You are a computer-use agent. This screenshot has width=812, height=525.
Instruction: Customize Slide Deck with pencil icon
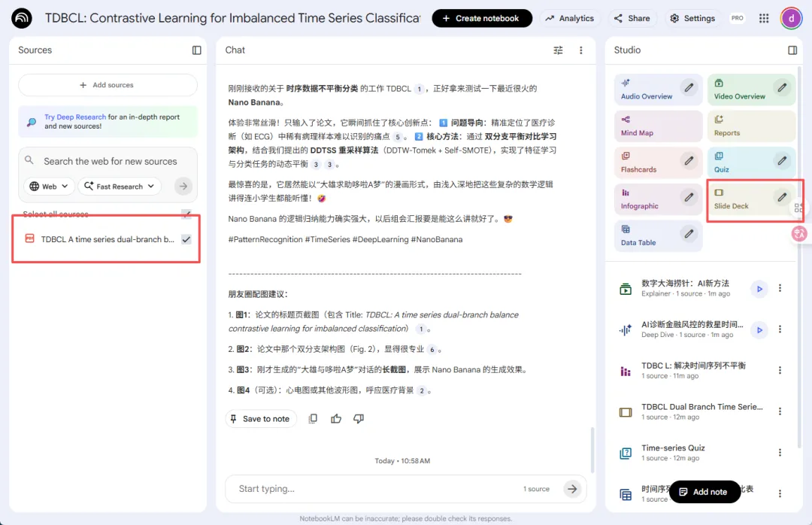pyautogui.click(x=782, y=197)
